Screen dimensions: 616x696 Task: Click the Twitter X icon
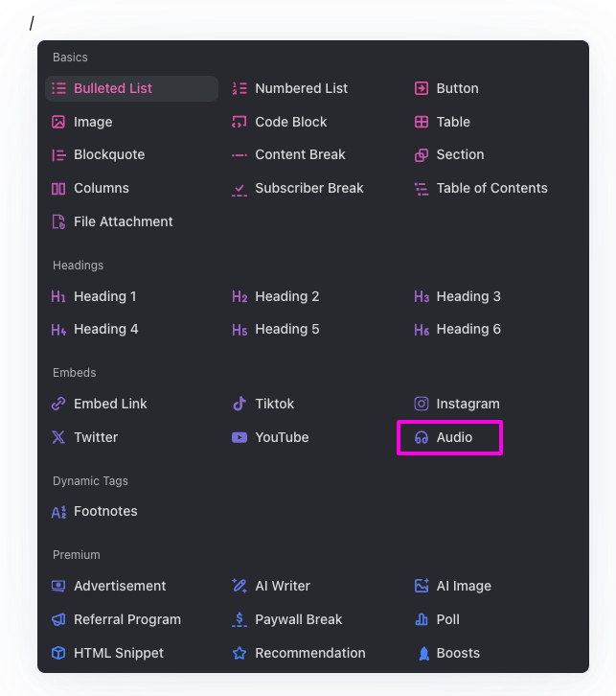coord(58,437)
